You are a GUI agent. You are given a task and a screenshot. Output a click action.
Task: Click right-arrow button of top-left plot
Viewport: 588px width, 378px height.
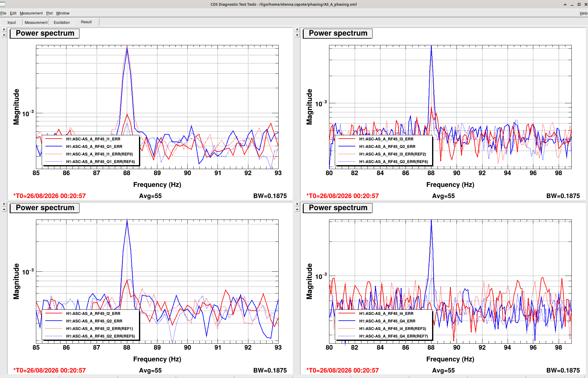pos(4,30)
